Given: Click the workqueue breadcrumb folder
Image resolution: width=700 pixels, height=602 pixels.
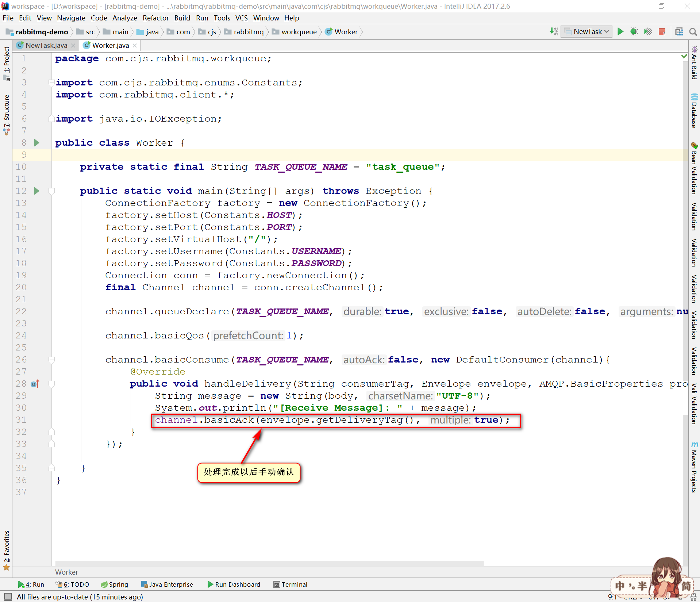Looking at the screenshot, I should pyautogui.click(x=294, y=32).
